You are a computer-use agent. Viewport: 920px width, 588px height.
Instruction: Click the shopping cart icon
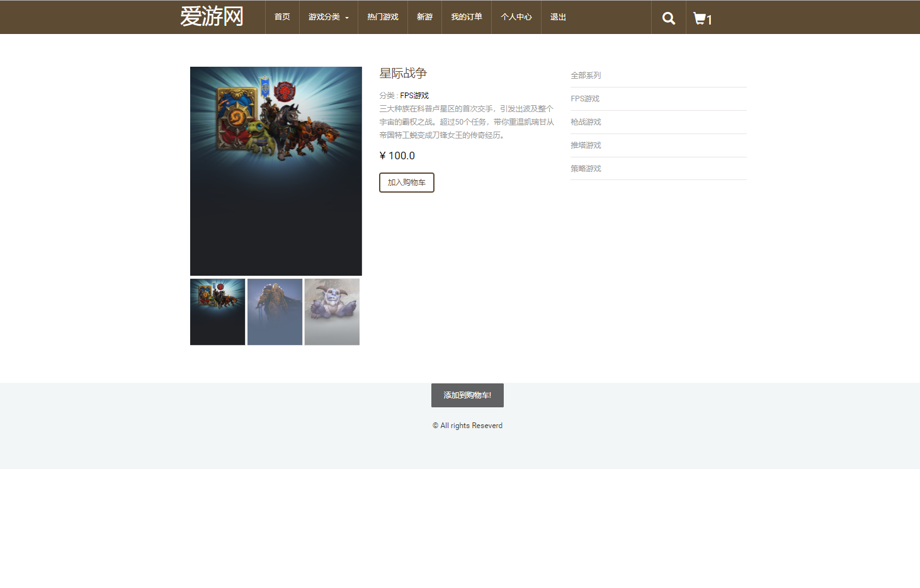pos(700,18)
